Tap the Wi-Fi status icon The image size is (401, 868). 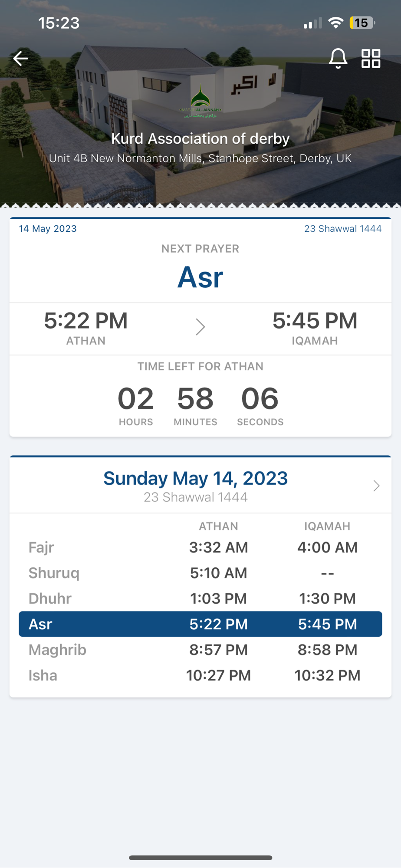pos(335,23)
